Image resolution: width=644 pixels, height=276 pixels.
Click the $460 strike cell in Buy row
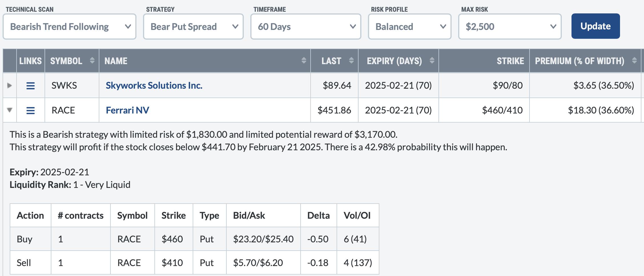(172, 239)
